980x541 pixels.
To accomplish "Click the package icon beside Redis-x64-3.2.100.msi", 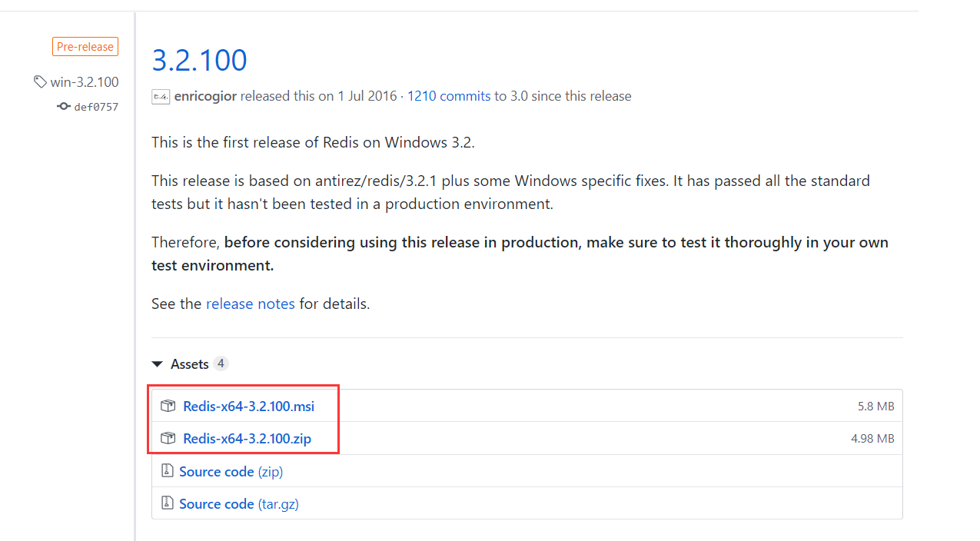I will (x=168, y=406).
